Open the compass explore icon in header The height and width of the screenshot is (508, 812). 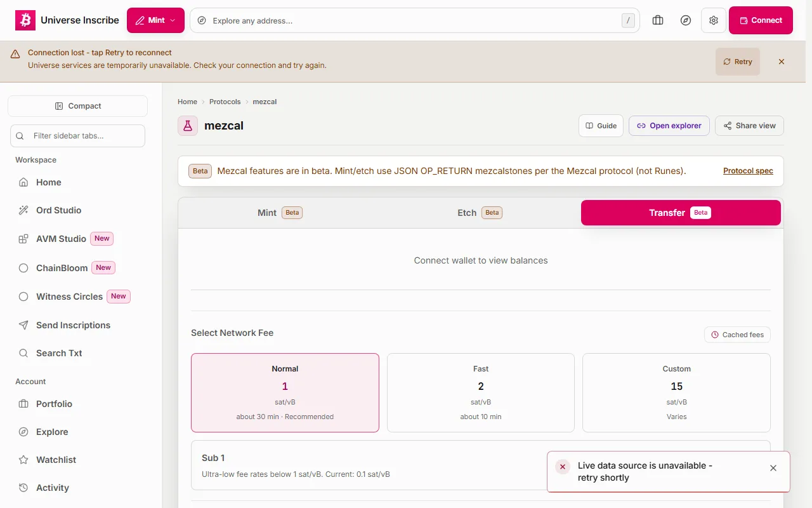coord(686,20)
